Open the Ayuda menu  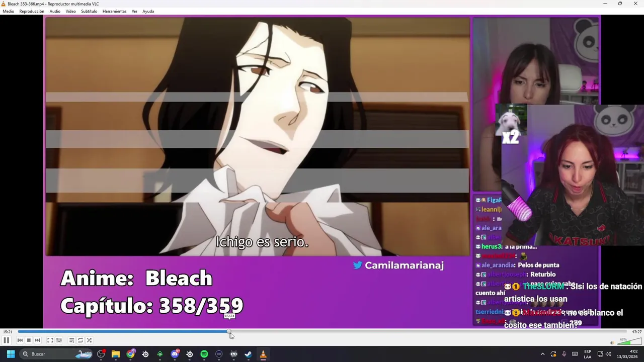click(x=148, y=11)
